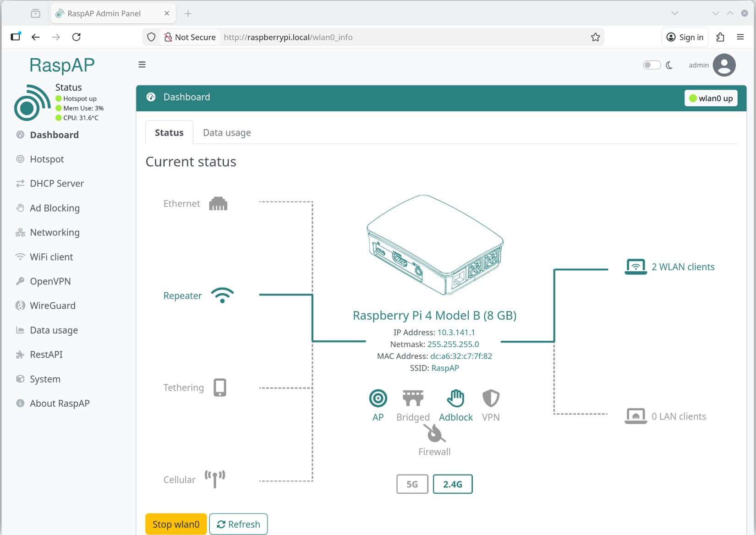Select the Adblock hand icon
This screenshot has height=535, width=756.
tap(455, 398)
